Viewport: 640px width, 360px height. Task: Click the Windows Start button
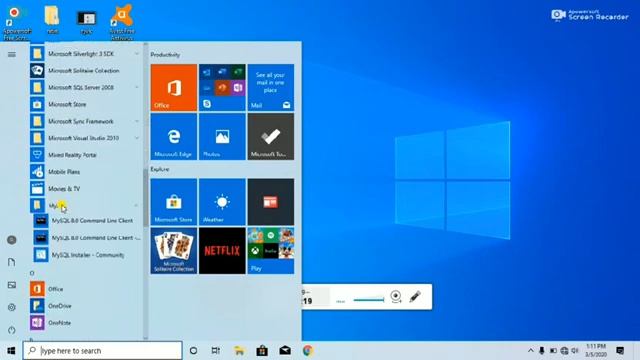(x=11, y=351)
